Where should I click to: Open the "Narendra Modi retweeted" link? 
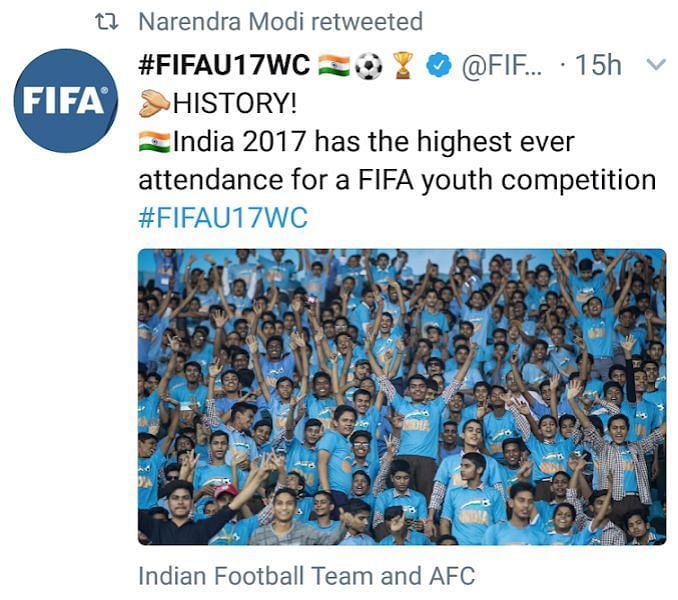pyautogui.click(x=280, y=21)
